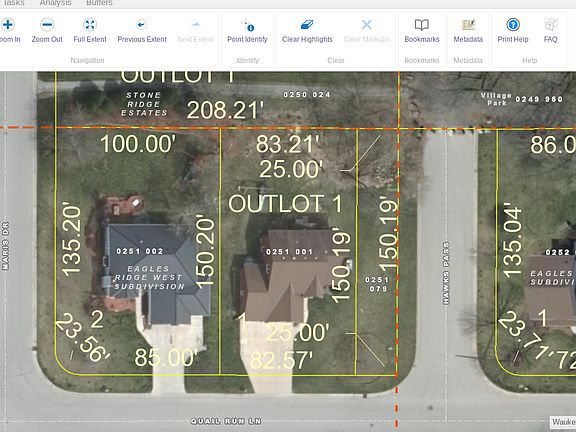The width and height of the screenshot is (576, 432).
Task: Click parcel label 0251 002
Action: coord(140,251)
